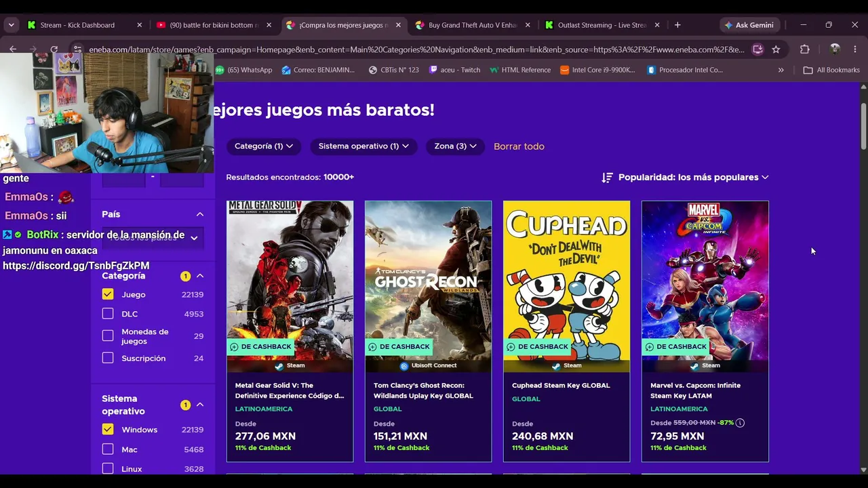Open the CBTis N° 123 bookmark

tap(393, 70)
